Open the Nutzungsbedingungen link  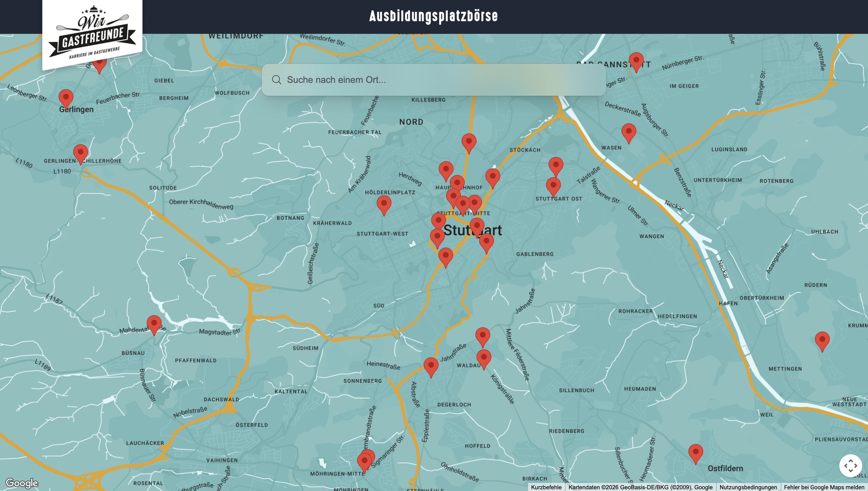pyautogui.click(x=748, y=487)
